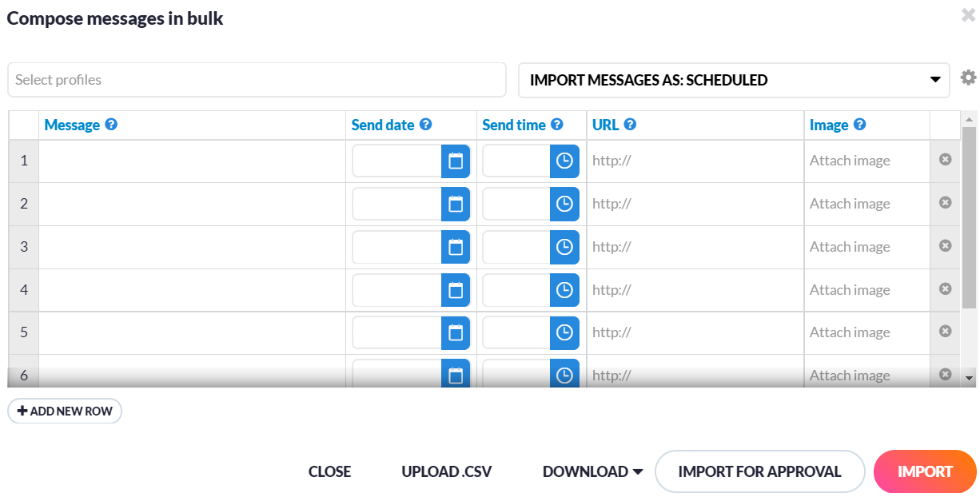Show help for the Message column

[111, 125]
